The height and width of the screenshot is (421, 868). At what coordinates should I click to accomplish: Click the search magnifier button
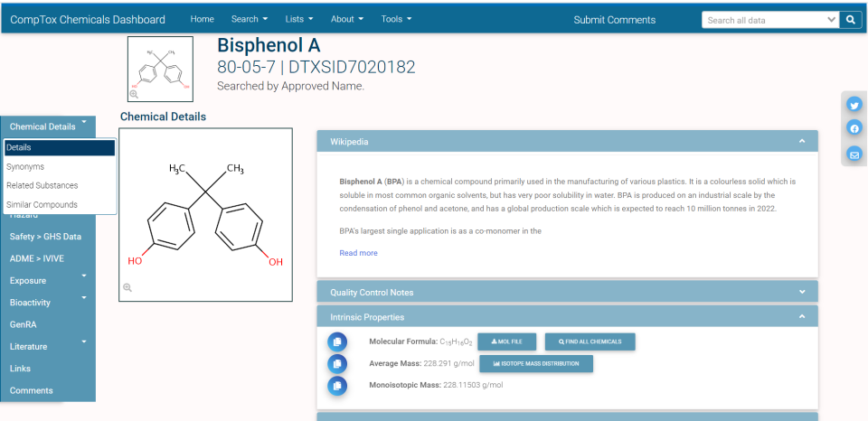pyautogui.click(x=851, y=20)
